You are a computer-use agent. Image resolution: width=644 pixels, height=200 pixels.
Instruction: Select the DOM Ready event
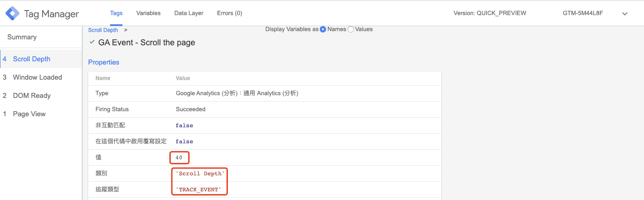32,96
